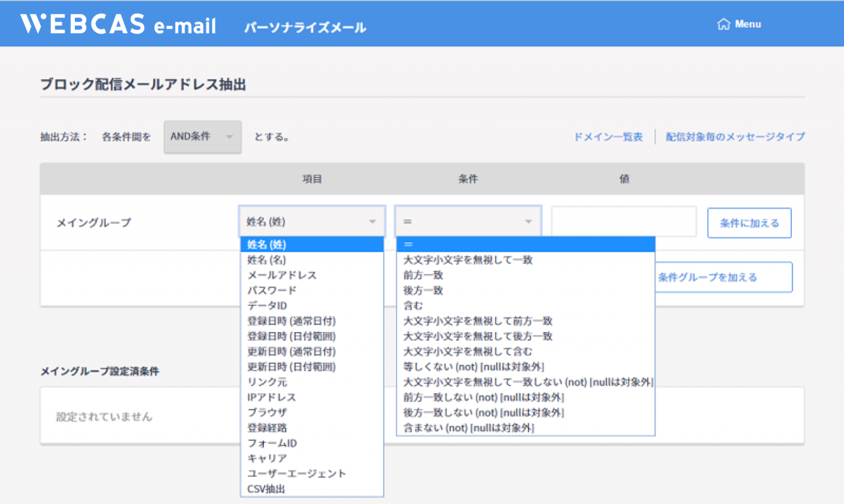Click the 条件グループを加える button
844x504 pixels.
pos(723,277)
